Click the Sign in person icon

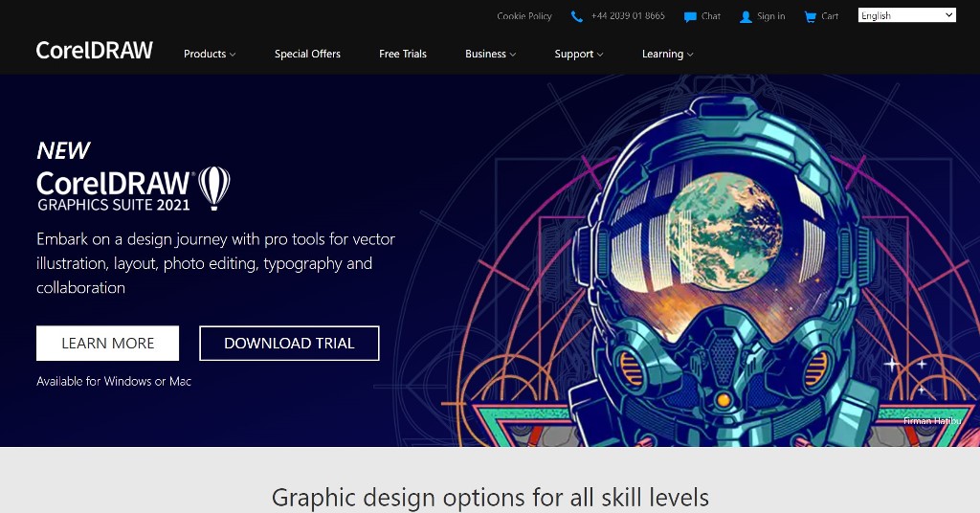point(746,16)
